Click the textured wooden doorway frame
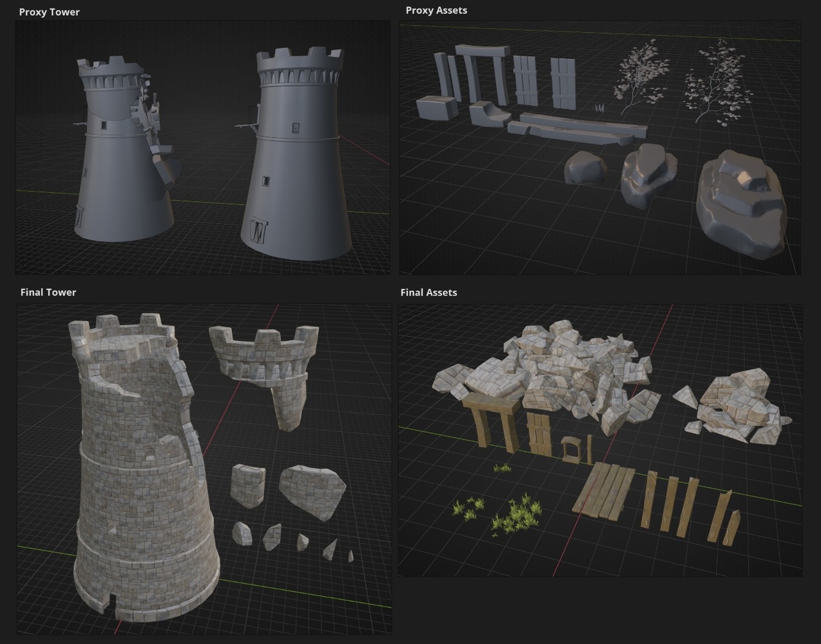Screen dimensions: 821x644 [494, 417]
